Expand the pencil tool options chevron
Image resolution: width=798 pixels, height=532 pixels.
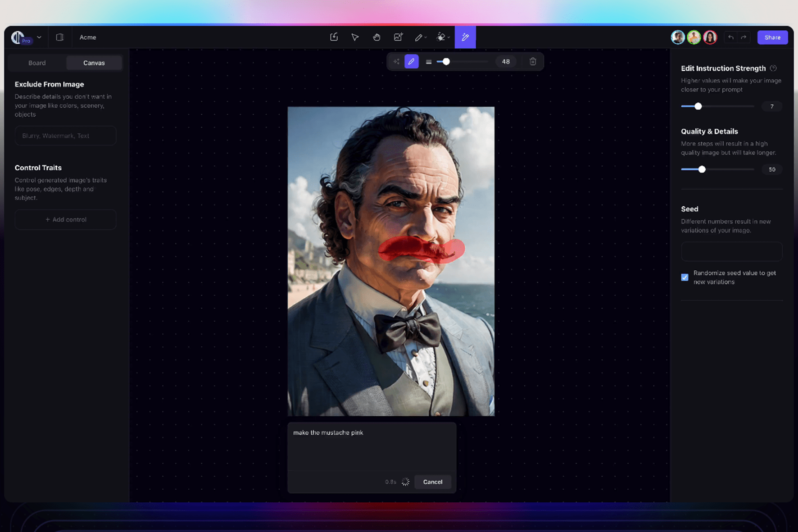pos(426,38)
